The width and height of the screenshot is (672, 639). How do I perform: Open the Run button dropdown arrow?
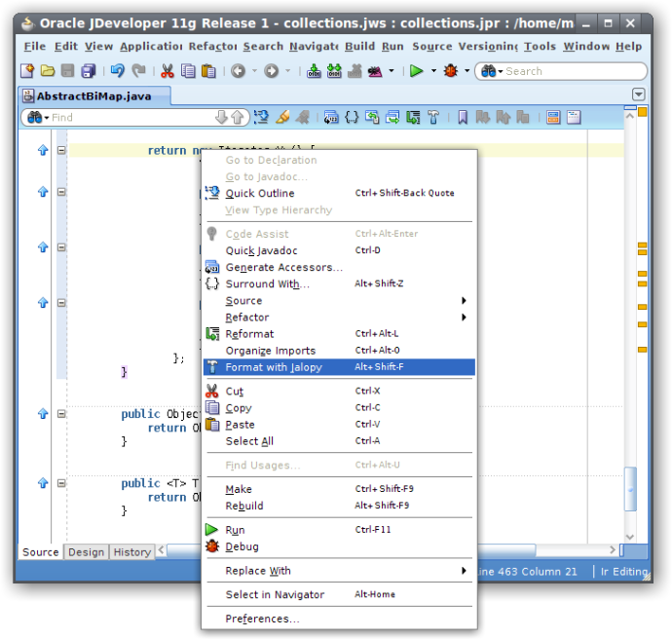point(433,71)
